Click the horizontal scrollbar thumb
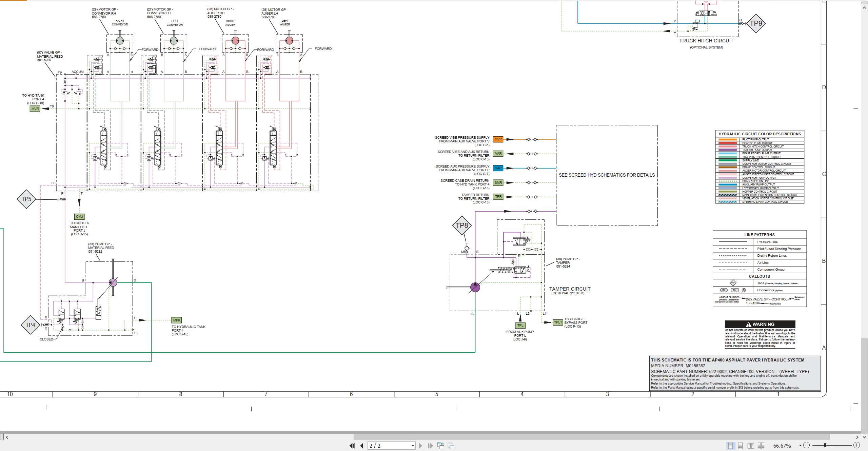868x451 pixels. [x=591, y=437]
